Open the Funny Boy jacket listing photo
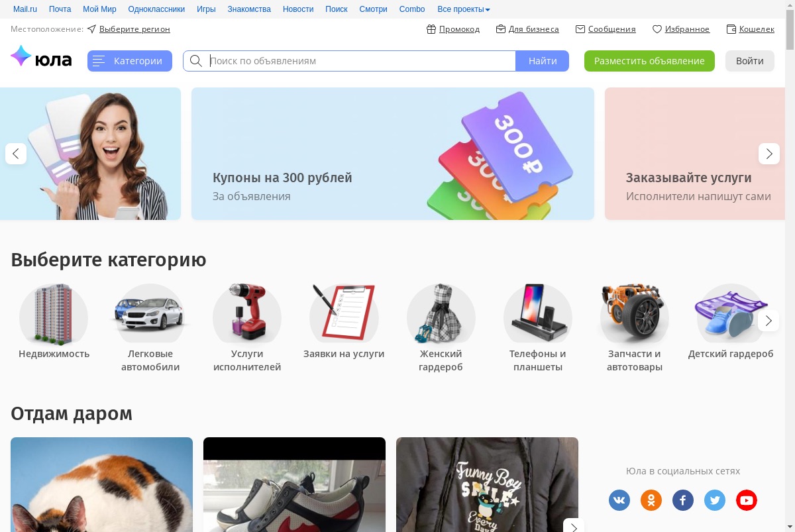 point(487,484)
